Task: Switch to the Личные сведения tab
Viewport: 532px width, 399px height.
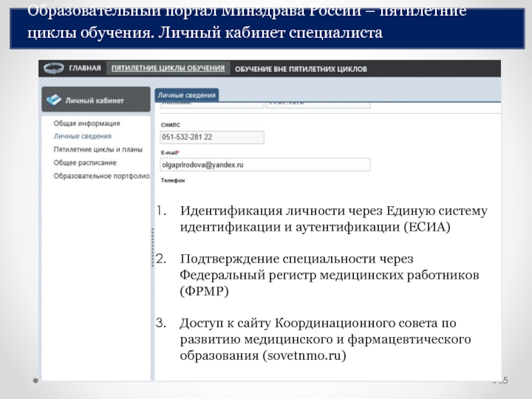Action: [x=187, y=96]
